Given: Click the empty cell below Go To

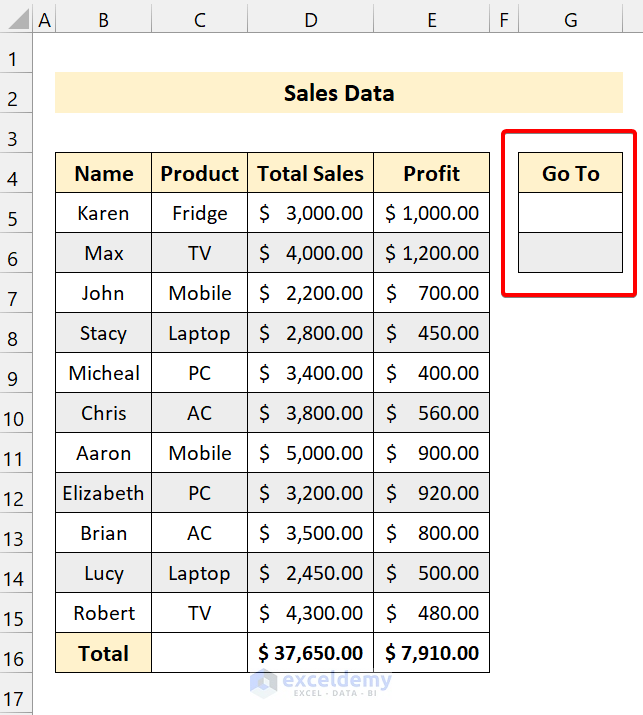Looking at the screenshot, I should pos(570,213).
